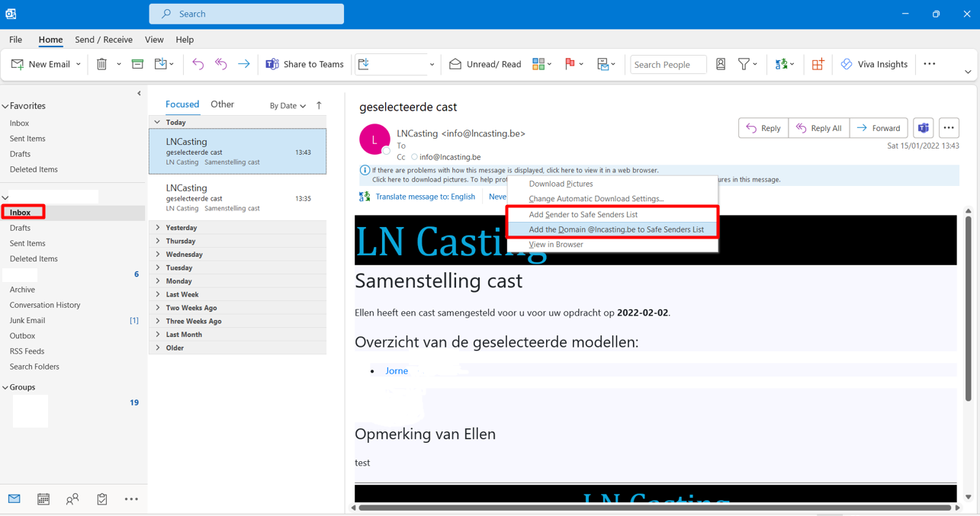Open Calendar view from bottom navigation
The height and width of the screenshot is (516, 980).
coord(43,499)
